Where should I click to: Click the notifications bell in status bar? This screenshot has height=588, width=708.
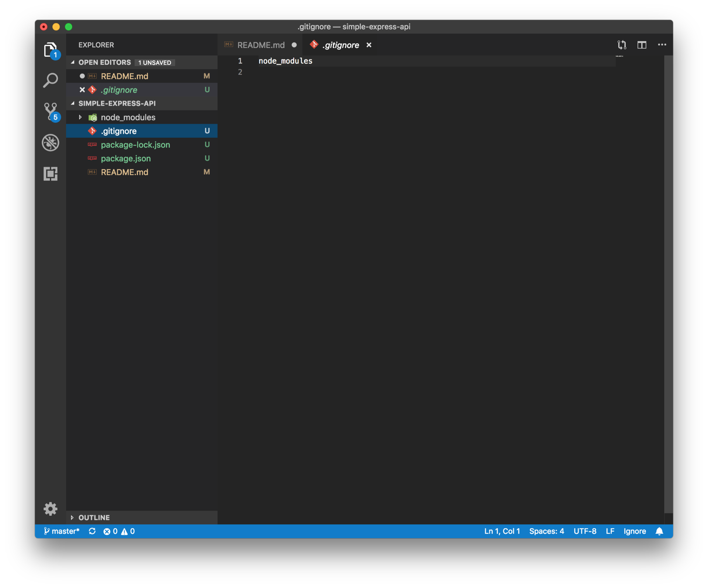(x=659, y=531)
